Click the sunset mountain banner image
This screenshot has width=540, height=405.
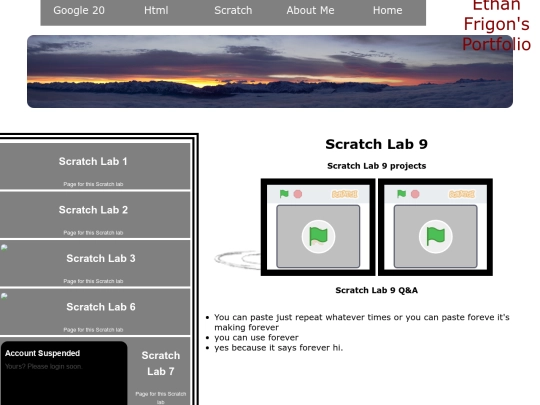point(270,71)
